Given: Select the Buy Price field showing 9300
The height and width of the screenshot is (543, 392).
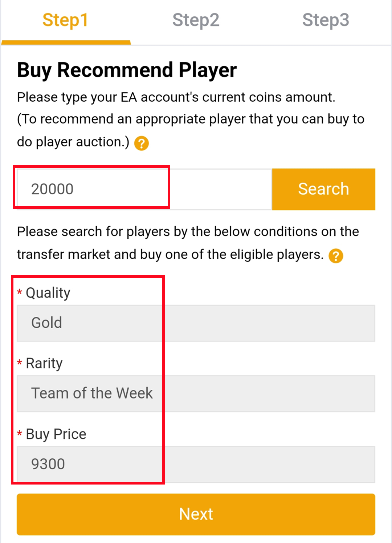Looking at the screenshot, I should click(196, 463).
